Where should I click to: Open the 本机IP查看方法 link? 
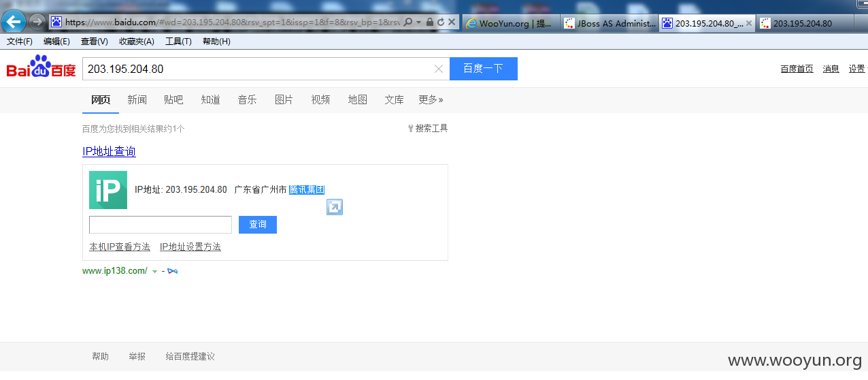[120, 247]
